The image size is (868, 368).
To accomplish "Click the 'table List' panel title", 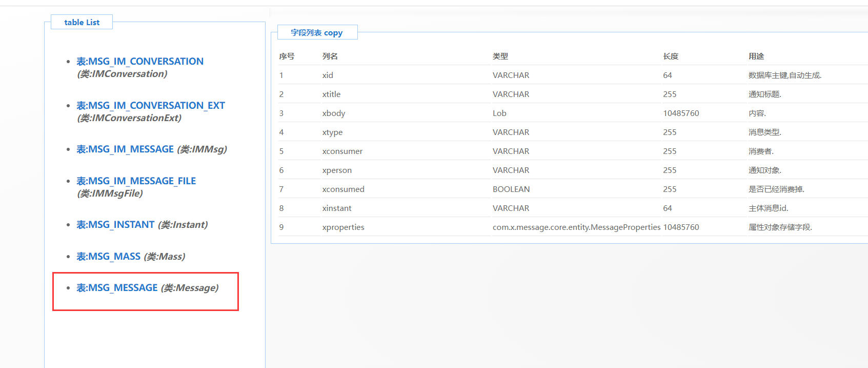I will click(x=82, y=23).
